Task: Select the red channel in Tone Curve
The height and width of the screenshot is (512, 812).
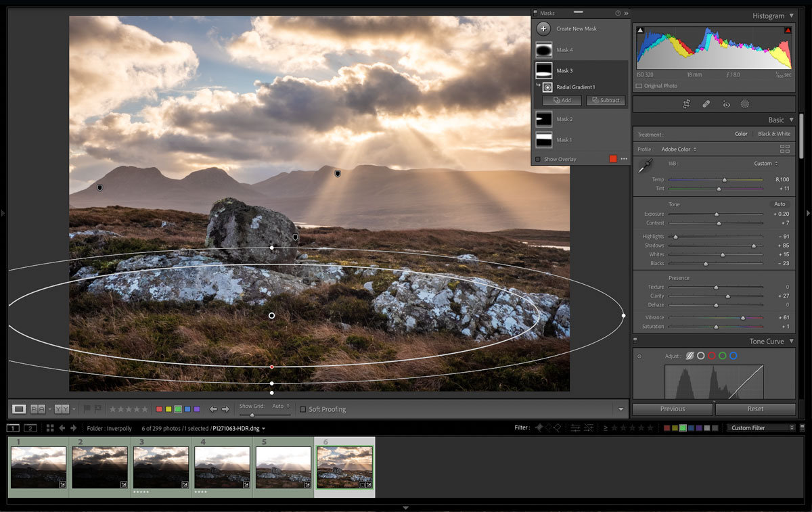Action: (712, 356)
